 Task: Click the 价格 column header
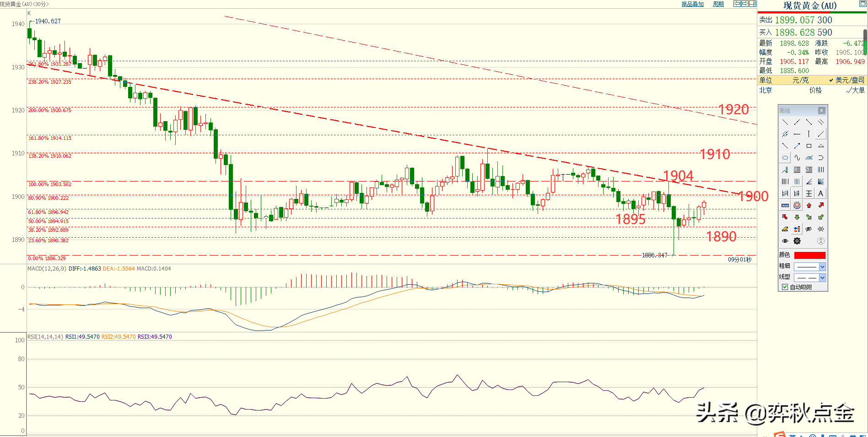pyautogui.click(x=815, y=90)
